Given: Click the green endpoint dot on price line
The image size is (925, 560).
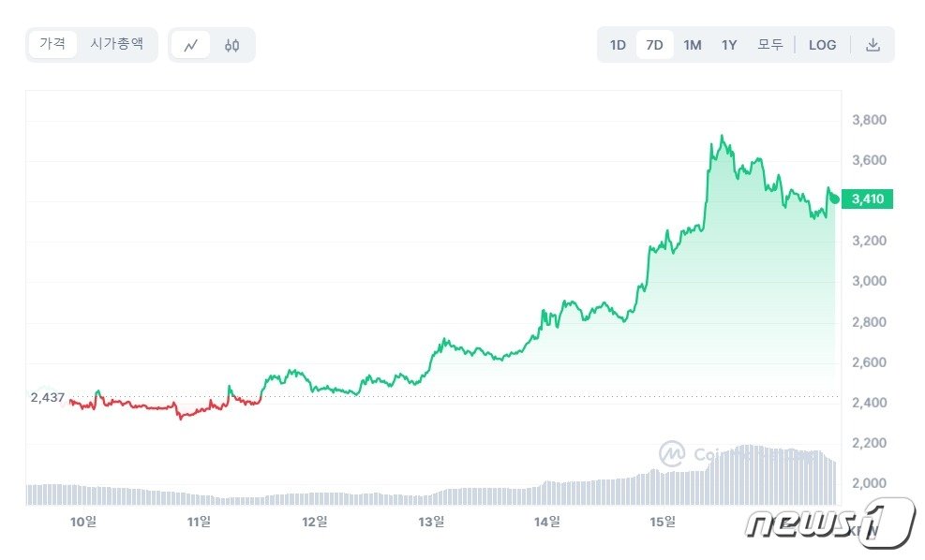Looking at the screenshot, I should (834, 197).
